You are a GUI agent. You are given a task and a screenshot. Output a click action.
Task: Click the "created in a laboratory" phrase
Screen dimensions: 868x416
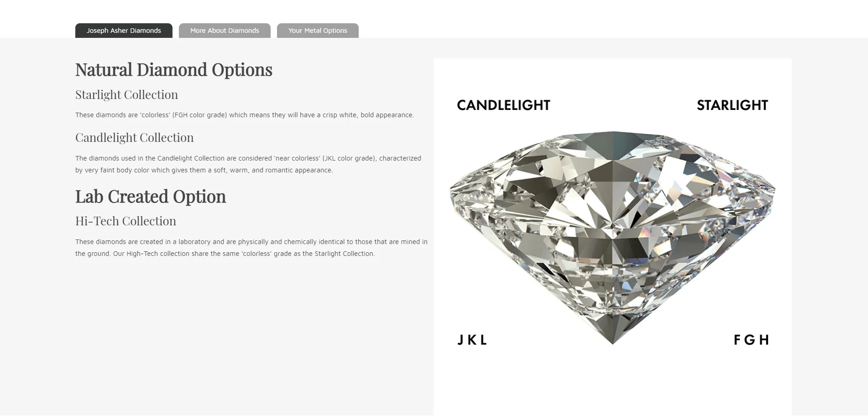[x=175, y=242]
